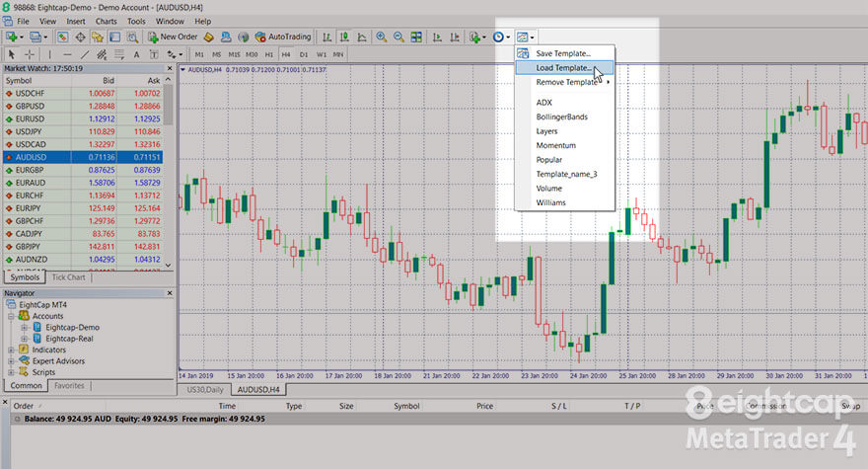Switch to M15 timeframe
This screenshot has height=469, width=868.
pyautogui.click(x=234, y=54)
